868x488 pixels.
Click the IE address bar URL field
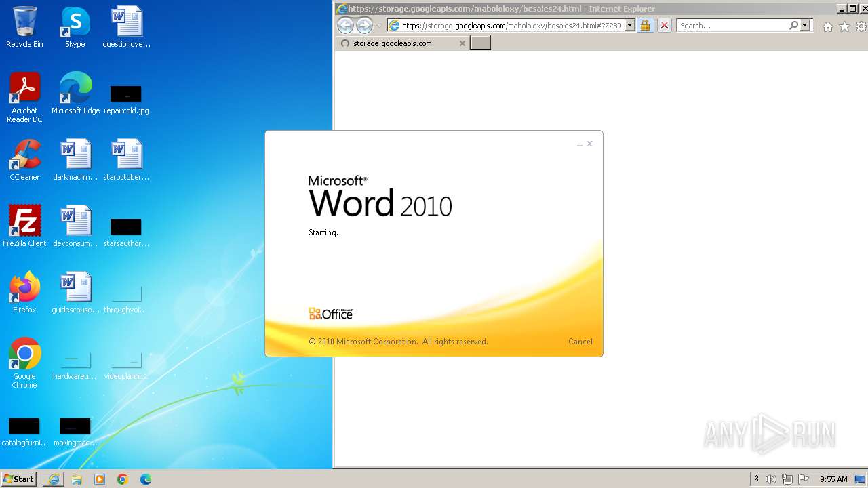coord(511,25)
